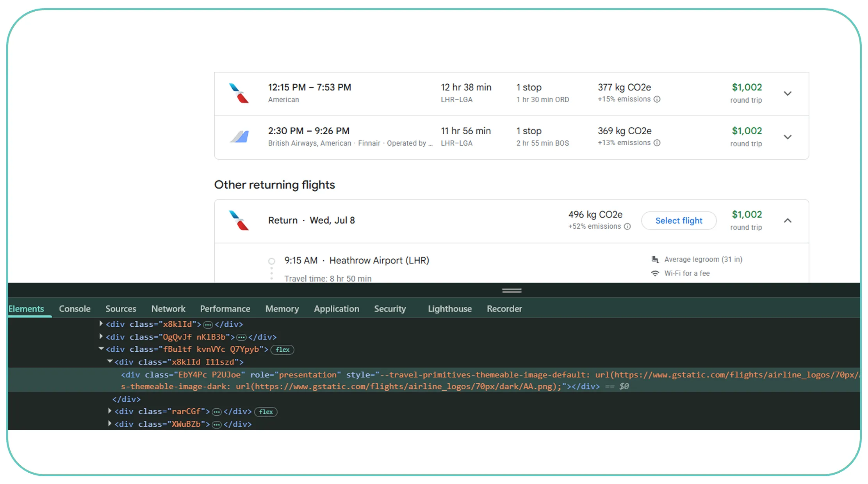Click DevTools panel drag handle
The image size is (868, 484).
pyautogui.click(x=512, y=290)
